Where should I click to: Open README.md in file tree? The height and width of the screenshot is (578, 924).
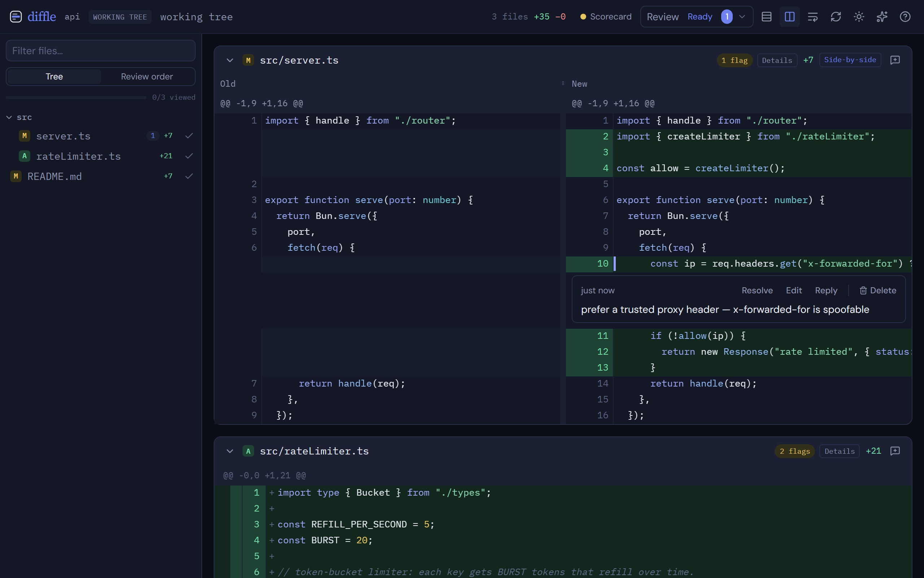[55, 176]
